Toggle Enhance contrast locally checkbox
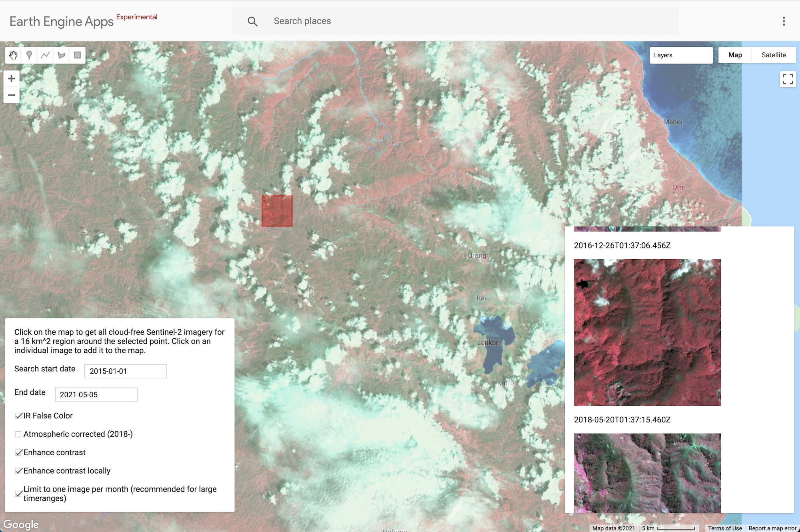 point(18,471)
